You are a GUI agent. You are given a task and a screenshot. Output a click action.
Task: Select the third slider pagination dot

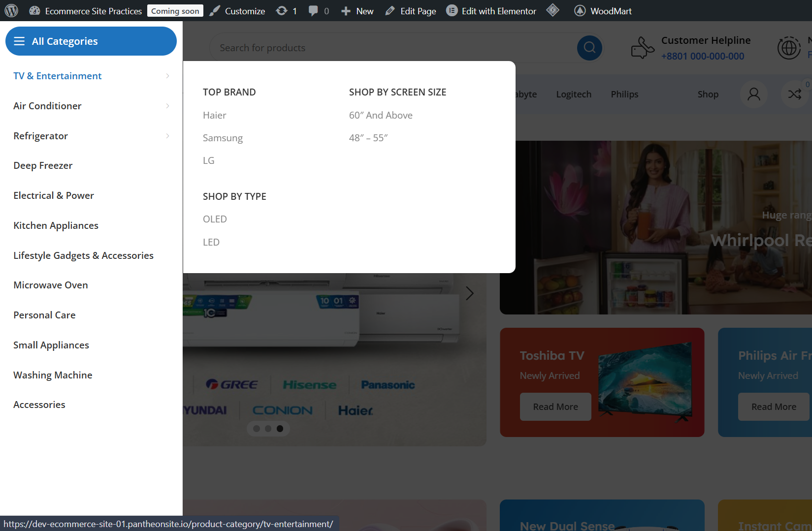pyautogui.click(x=280, y=429)
